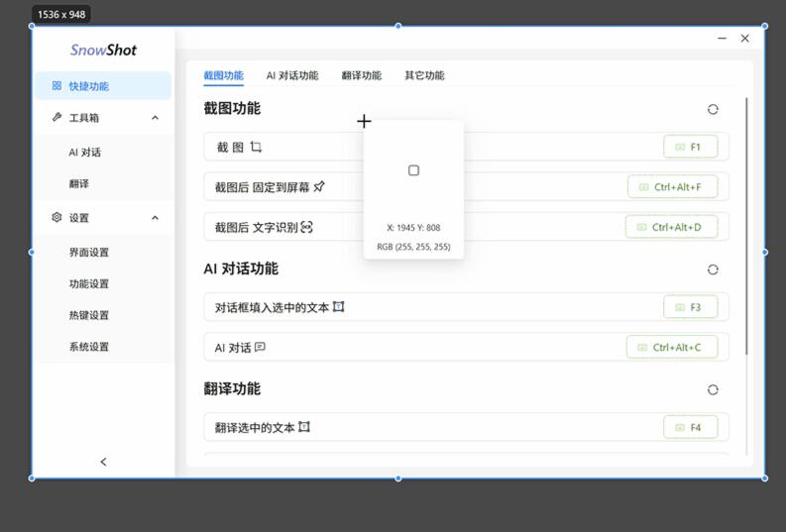Image resolution: width=786 pixels, height=532 pixels.
Task: Click the grid icon next to 快捷功能
Action: click(x=56, y=85)
